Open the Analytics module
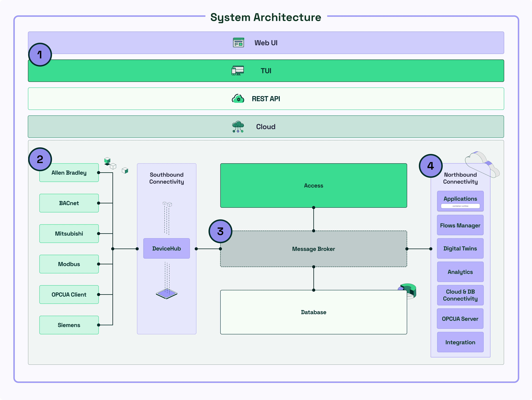Image resolution: width=532 pixels, height=400 pixels. [x=460, y=272]
